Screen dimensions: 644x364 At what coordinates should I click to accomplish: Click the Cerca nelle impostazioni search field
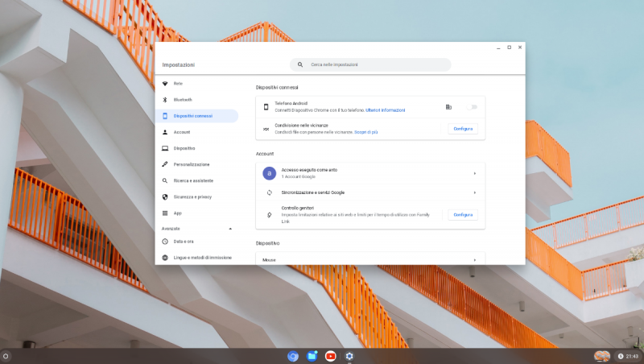[370, 64]
